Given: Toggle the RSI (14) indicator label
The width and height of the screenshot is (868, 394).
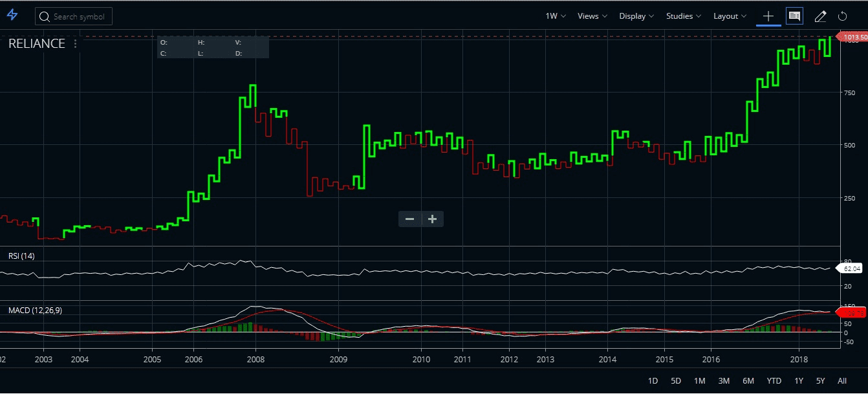Looking at the screenshot, I should (21, 256).
